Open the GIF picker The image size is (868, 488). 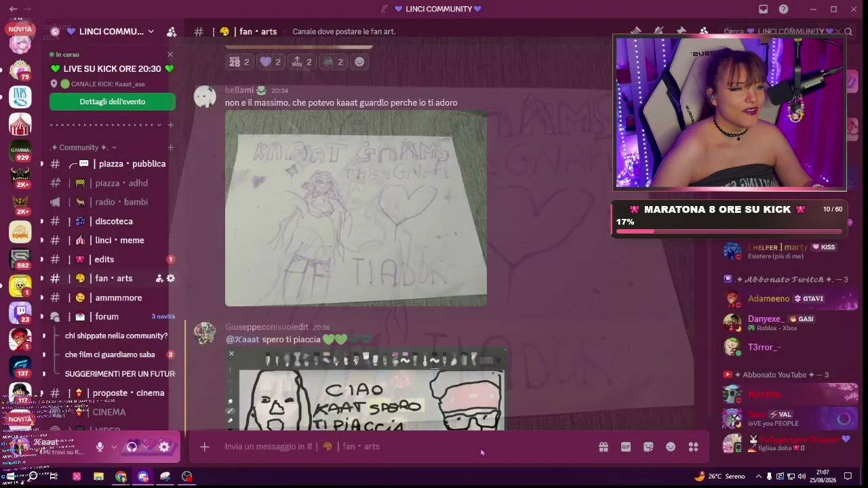pos(626,447)
